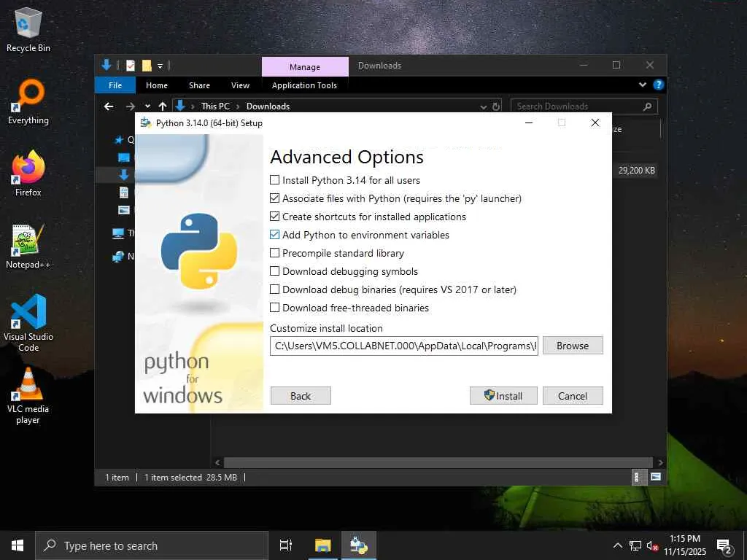The width and height of the screenshot is (747, 560).
Task: Switch to the View ribbon tab
Action: coord(240,85)
